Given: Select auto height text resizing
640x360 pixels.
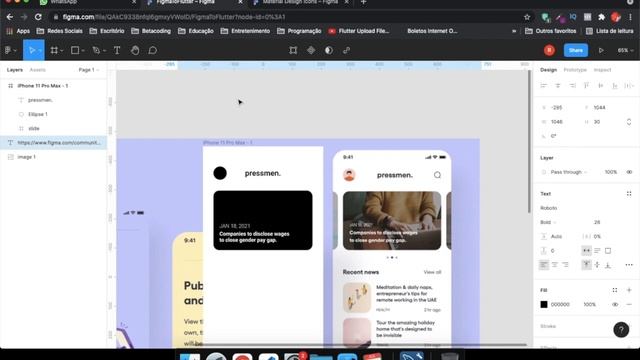Looking at the screenshot, I should point(597,251).
